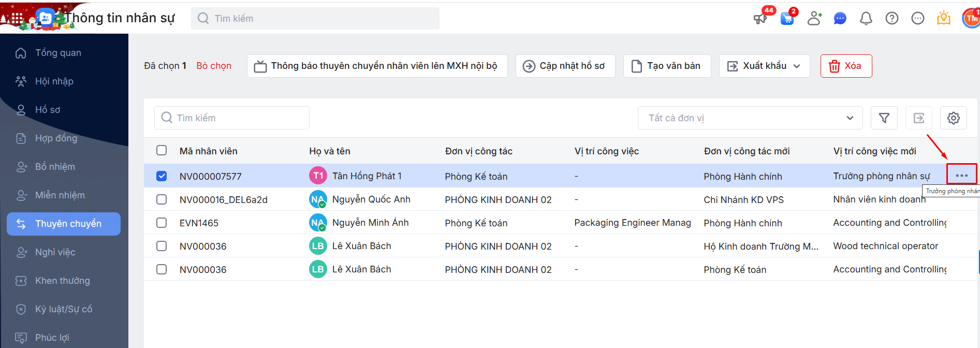This screenshot has width=980, height=348.
Task: Open the shopping cart icon
Action: click(787, 19)
